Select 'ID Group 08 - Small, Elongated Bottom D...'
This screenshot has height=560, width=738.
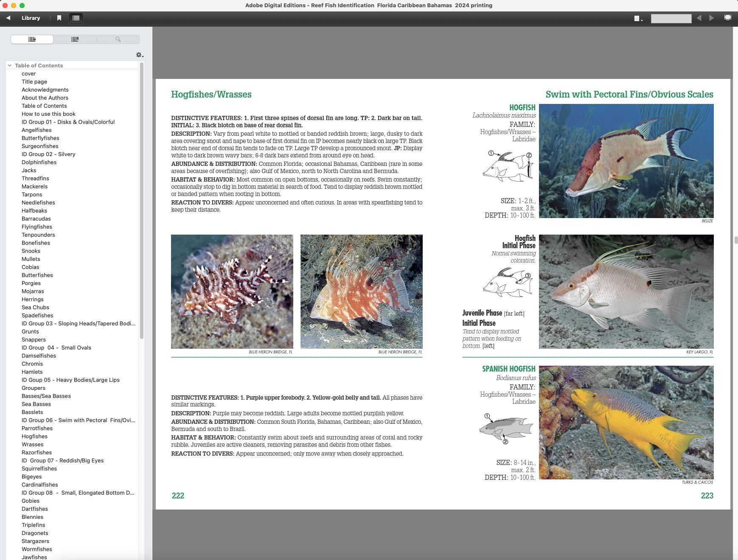[x=78, y=493]
